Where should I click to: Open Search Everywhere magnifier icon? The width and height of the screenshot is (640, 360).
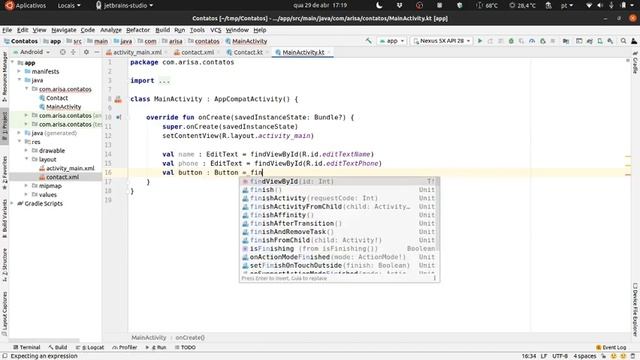(623, 41)
